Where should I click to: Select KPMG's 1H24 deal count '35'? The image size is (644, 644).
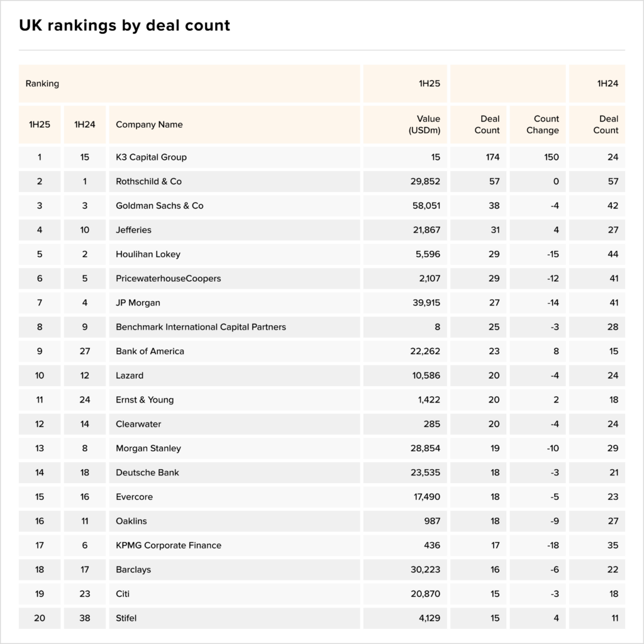pyautogui.click(x=613, y=545)
